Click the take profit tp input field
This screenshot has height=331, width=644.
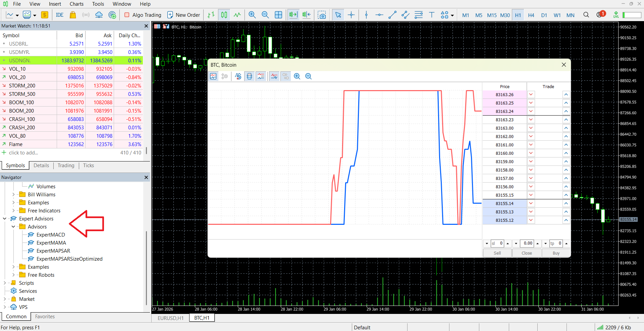556,243
